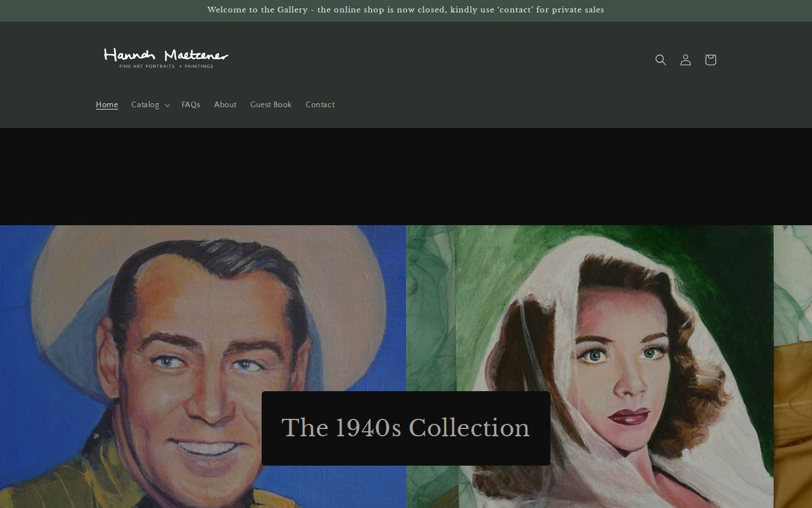Visit the Guest Book page
Viewport: 812px width, 508px height.
pyautogui.click(x=271, y=105)
